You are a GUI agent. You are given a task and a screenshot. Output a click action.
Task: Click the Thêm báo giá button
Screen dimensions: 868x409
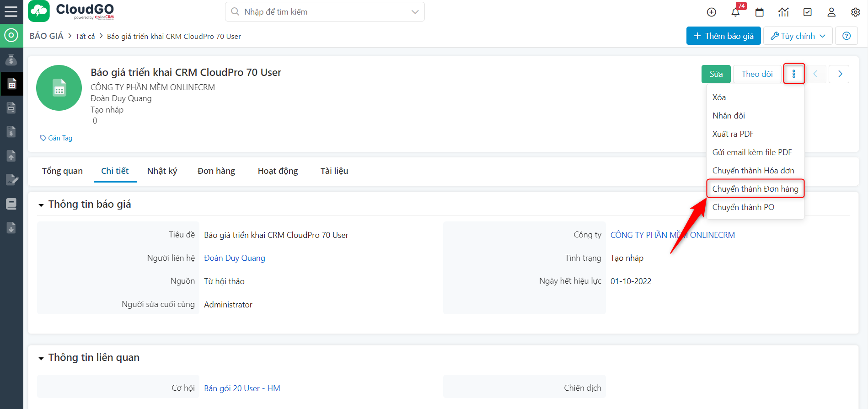[x=723, y=36]
